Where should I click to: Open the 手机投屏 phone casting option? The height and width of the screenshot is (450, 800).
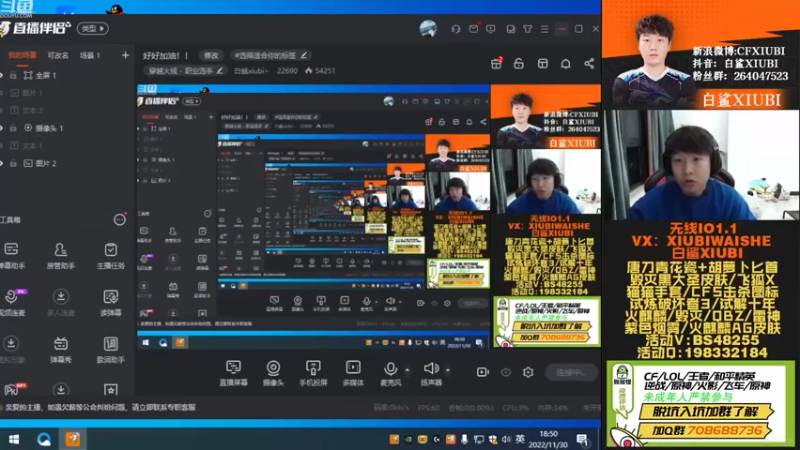point(313,373)
